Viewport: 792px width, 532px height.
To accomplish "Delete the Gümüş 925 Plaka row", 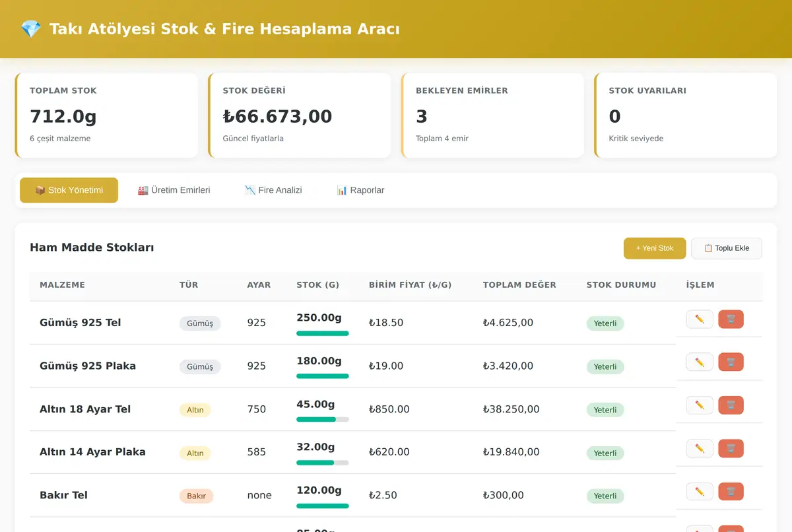I will pyautogui.click(x=731, y=362).
